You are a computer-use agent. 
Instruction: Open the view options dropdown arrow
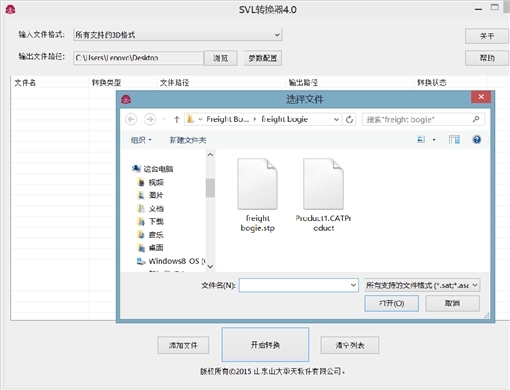434,140
